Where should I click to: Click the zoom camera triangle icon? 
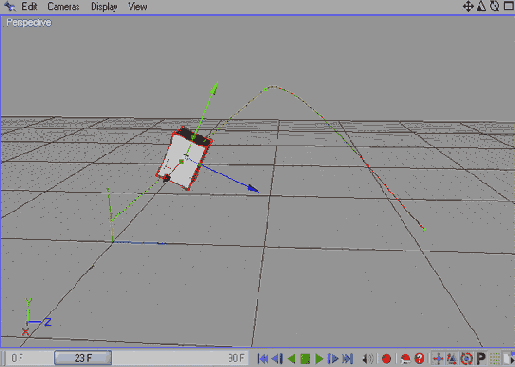tap(481, 6)
